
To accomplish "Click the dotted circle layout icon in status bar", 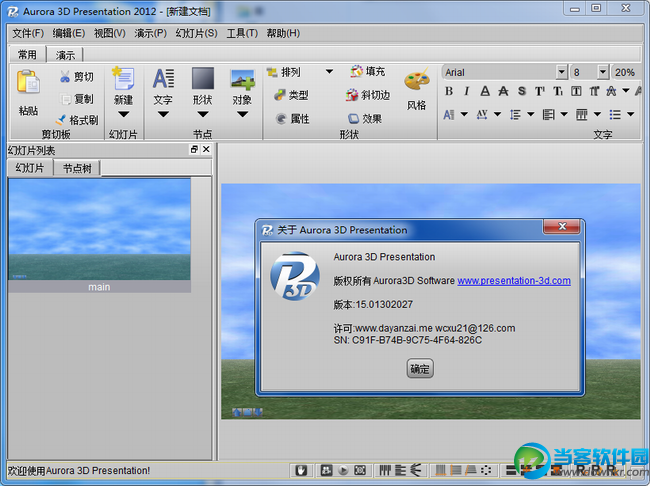I will point(486,470).
